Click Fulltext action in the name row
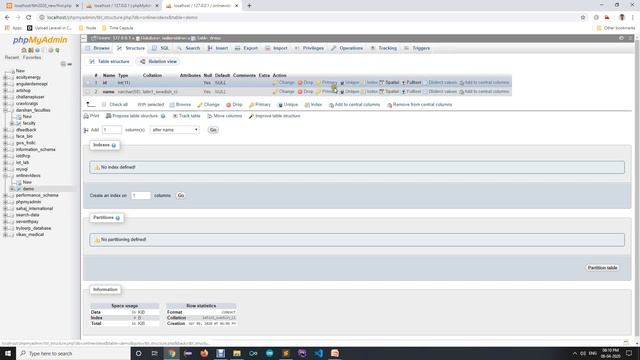640x360 pixels. point(411,91)
